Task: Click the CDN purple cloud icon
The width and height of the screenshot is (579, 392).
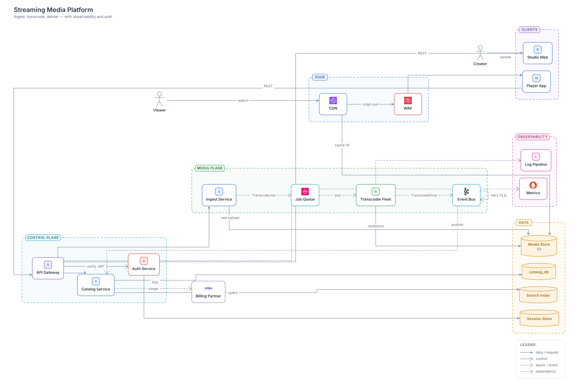Action: click(333, 100)
